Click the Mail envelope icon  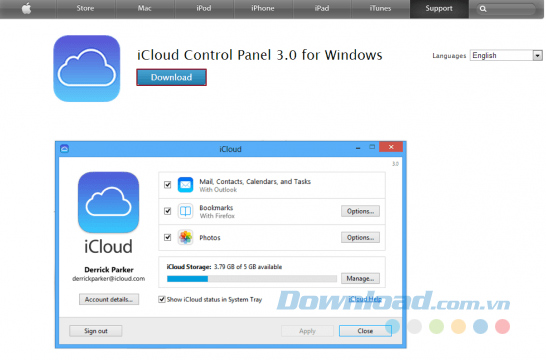pyautogui.click(x=186, y=185)
